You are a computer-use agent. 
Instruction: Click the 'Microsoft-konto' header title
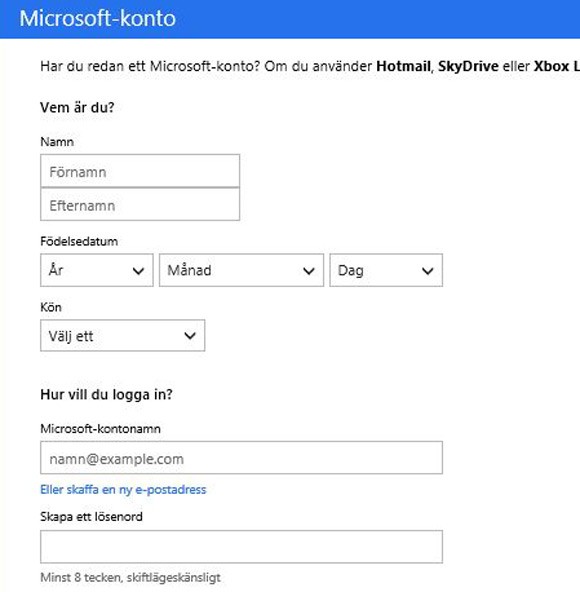coord(97,18)
